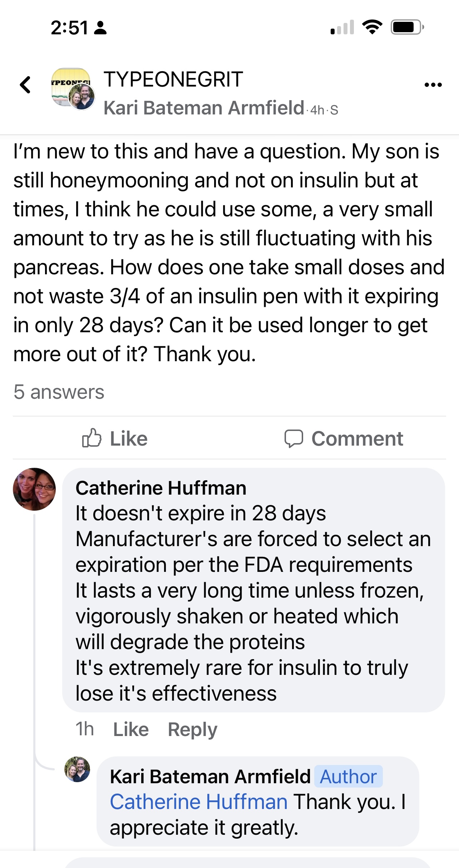This screenshot has height=868, width=459.
Task: Tap Catherine Huffman's profile picture
Action: (34, 489)
